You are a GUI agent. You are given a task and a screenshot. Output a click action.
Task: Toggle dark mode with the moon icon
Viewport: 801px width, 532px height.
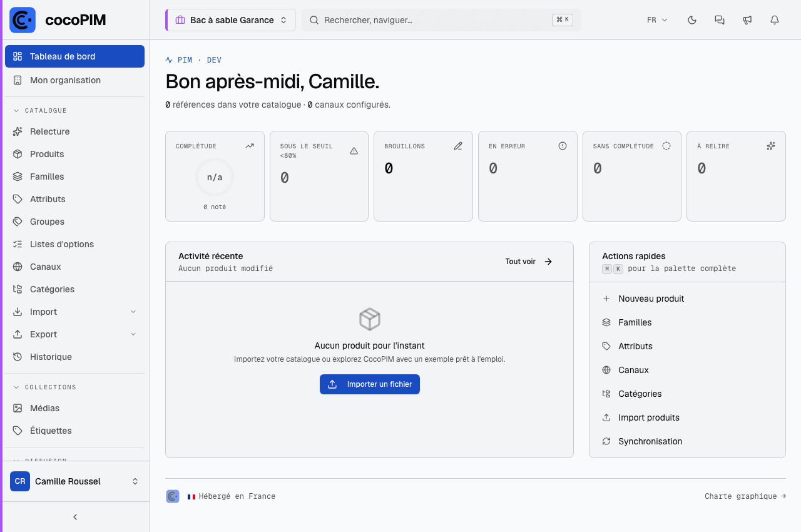coord(692,20)
